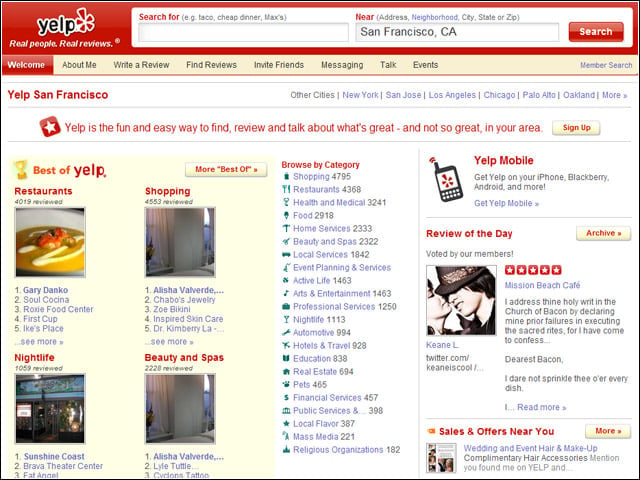Click the Automotive wrench icon

[286, 333]
